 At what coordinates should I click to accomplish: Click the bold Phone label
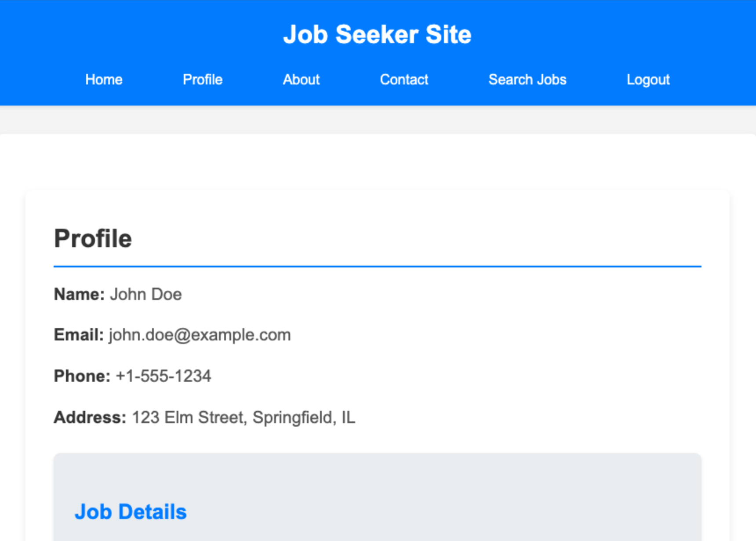click(82, 377)
